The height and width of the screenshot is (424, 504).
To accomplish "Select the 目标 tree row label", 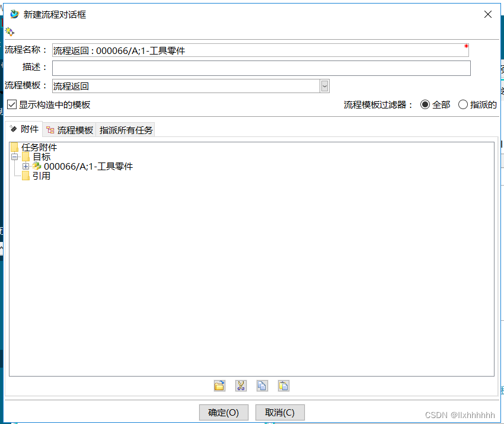I will tap(42, 157).
